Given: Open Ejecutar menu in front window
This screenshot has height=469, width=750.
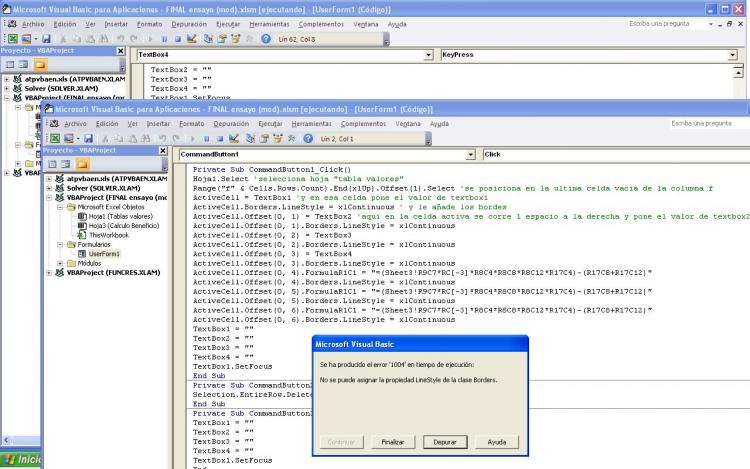Looking at the screenshot, I should 270,124.
